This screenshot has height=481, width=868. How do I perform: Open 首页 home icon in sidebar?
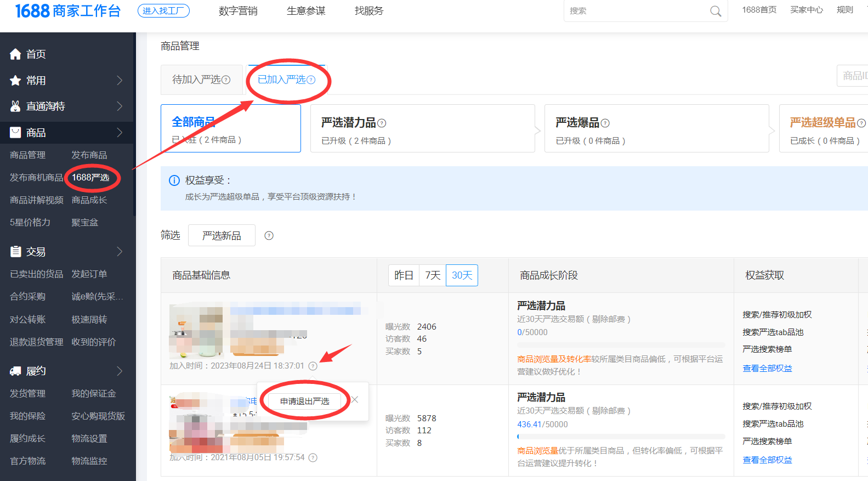point(15,54)
